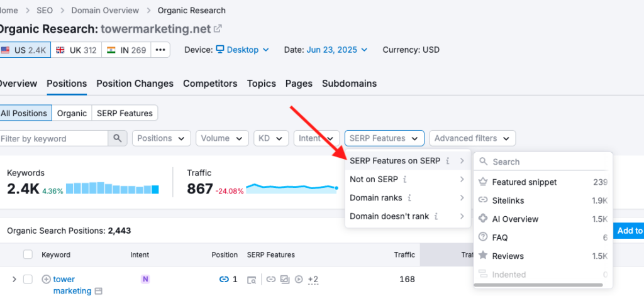
Task: Choose Not on SERP menu item
Action: point(408,179)
